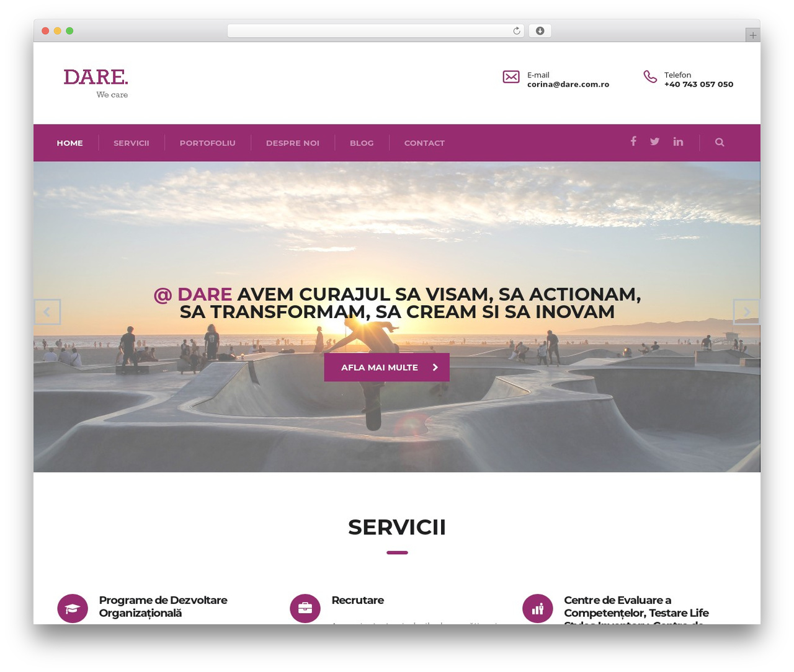Open the Recrutare service heading
The width and height of the screenshot is (794, 672).
[x=357, y=600]
